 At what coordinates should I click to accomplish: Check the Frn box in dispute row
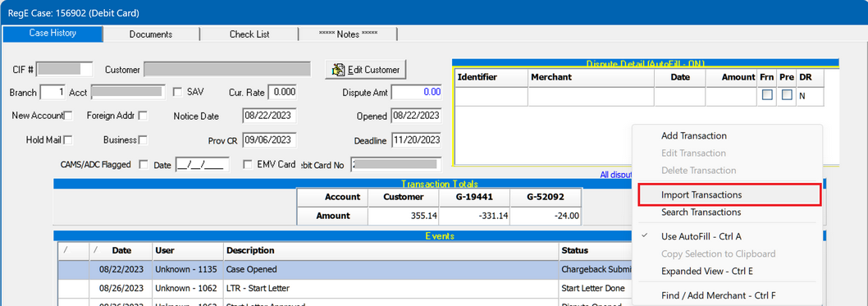[x=767, y=95]
